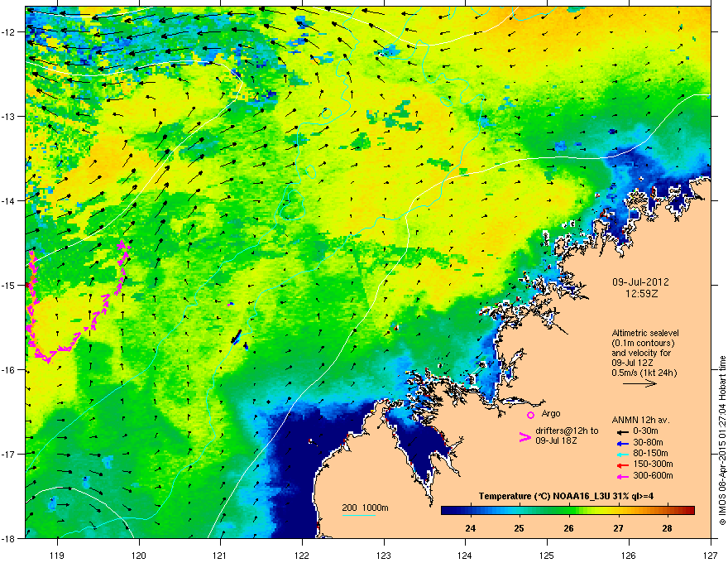This screenshot has width=728, height=563.
Task: Click the 'Altimetric sealevel' caption text
Action: coord(645,333)
